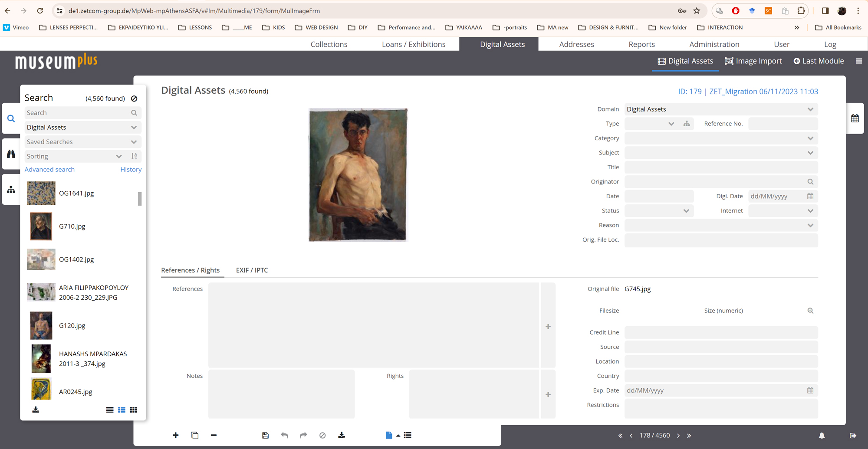Save the record with floppy disk icon
This screenshot has width=868, height=449.
(x=265, y=435)
